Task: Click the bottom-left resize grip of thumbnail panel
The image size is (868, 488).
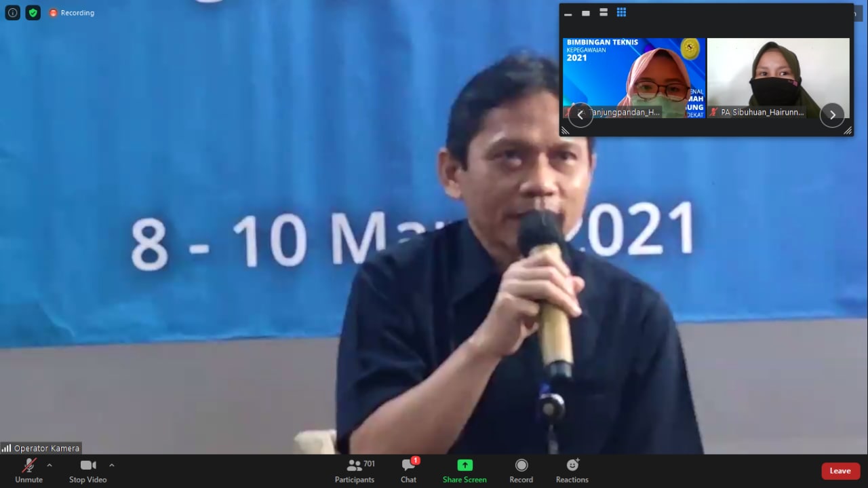Action: [566, 130]
